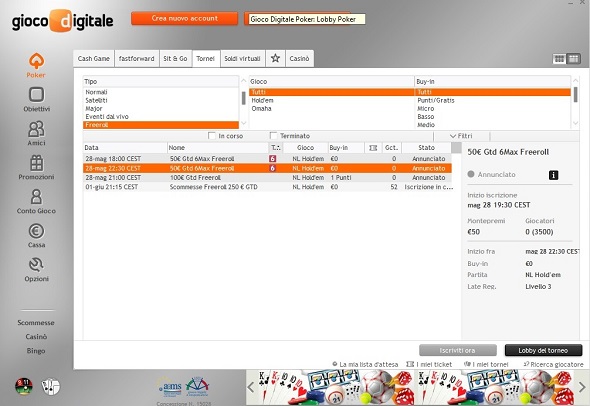Select Normali in Tipo list
The image size is (590, 406).
(x=161, y=92)
